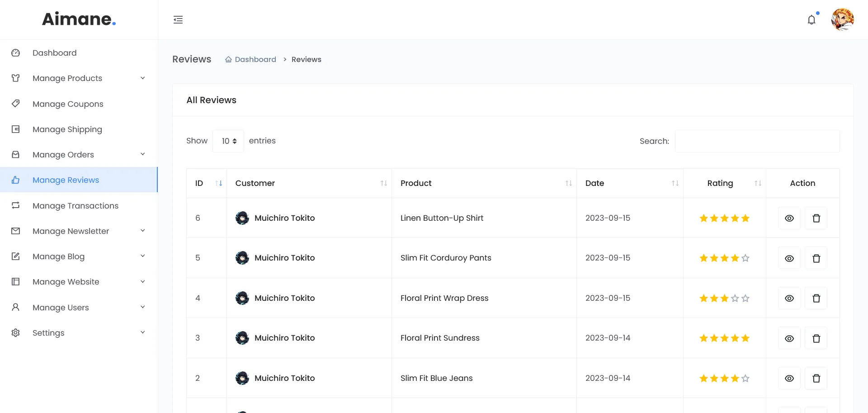Click the star rating for review ID 4
868x413 pixels.
coord(725,298)
